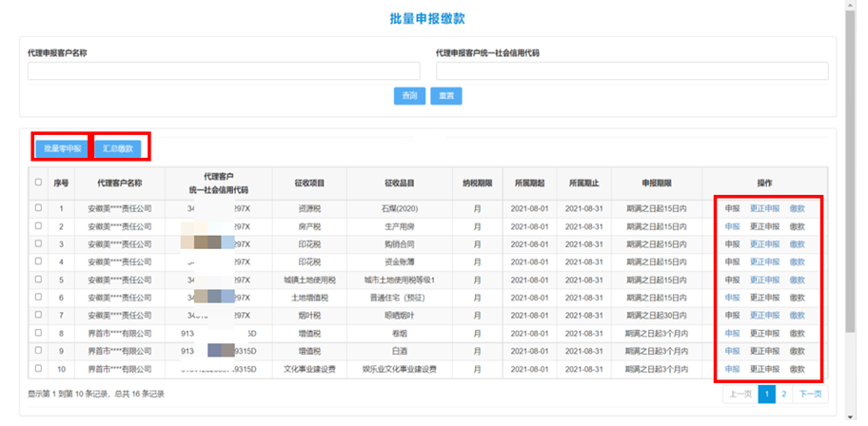Click 申报 in row 10 文化事业建设费
The width and height of the screenshot is (868, 426).
(x=733, y=368)
